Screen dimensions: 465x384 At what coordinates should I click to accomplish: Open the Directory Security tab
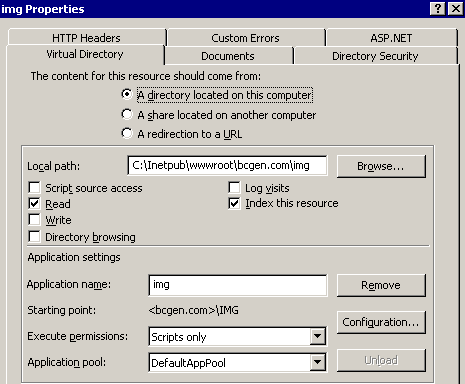click(x=375, y=56)
